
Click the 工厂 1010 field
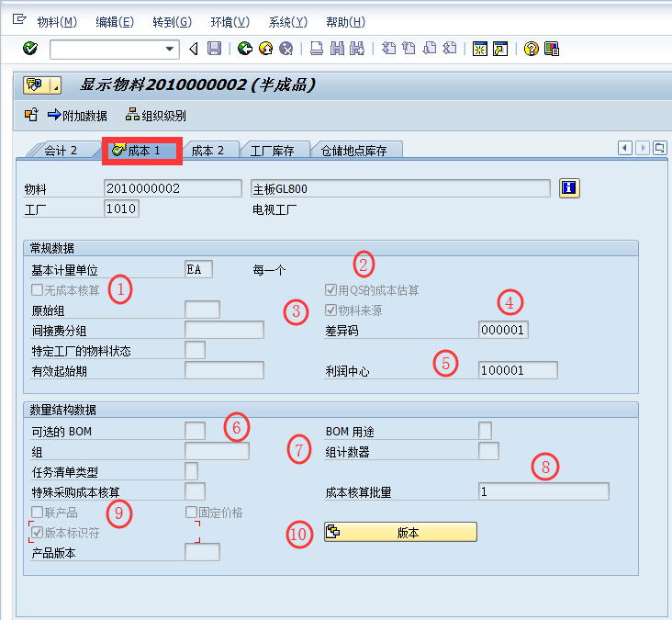[121, 209]
